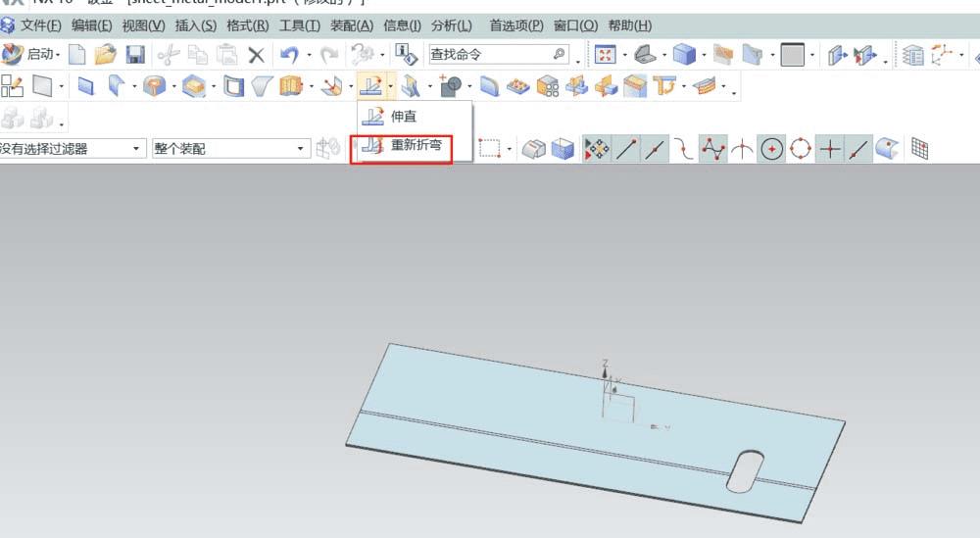
Task: Click the Cut scissors icon
Action: point(169,55)
